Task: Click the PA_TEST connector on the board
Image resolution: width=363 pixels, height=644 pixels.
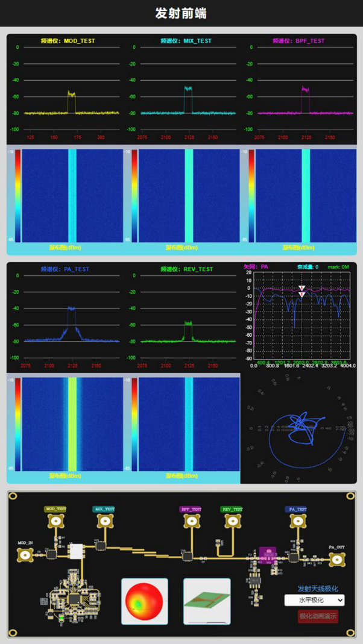Action: pyautogui.click(x=296, y=523)
